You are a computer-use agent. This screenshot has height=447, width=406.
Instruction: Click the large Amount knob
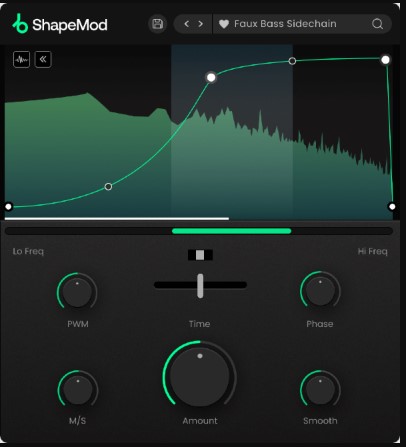pos(200,377)
